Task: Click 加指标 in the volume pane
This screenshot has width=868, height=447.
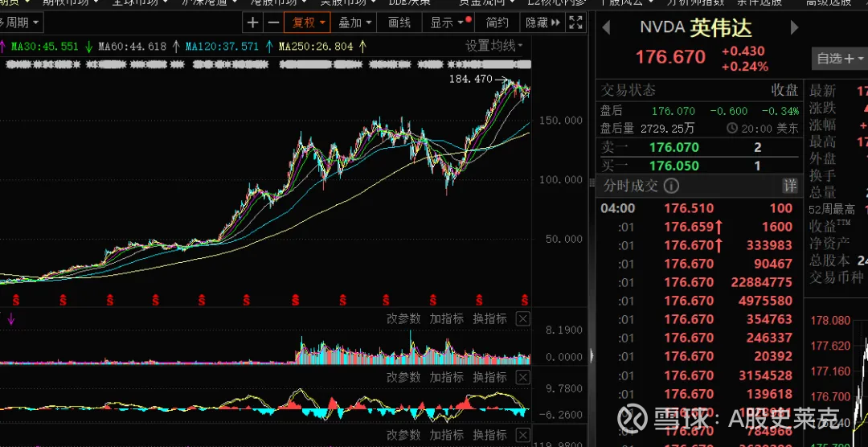Action: point(447,318)
